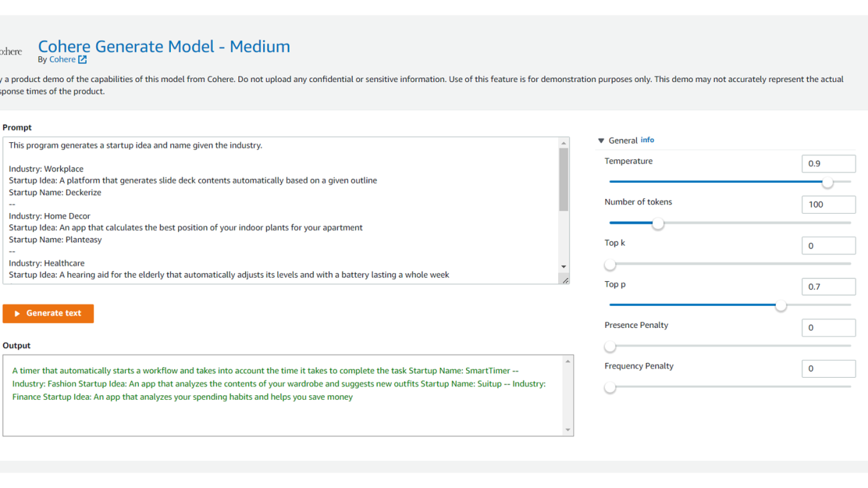The image size is (868, 488).
Task: Click the Temperature label
Action: pos(628,161)
